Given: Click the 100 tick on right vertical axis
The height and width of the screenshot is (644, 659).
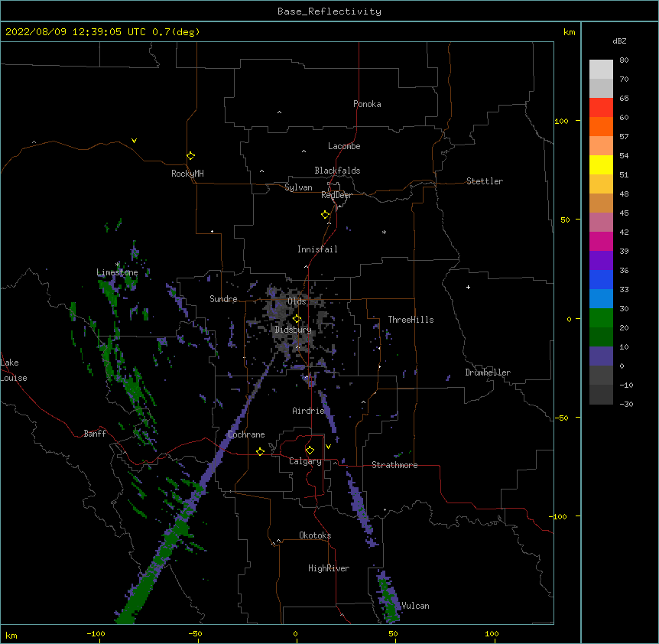Looking at the screenshot, I should pos(561,121).
